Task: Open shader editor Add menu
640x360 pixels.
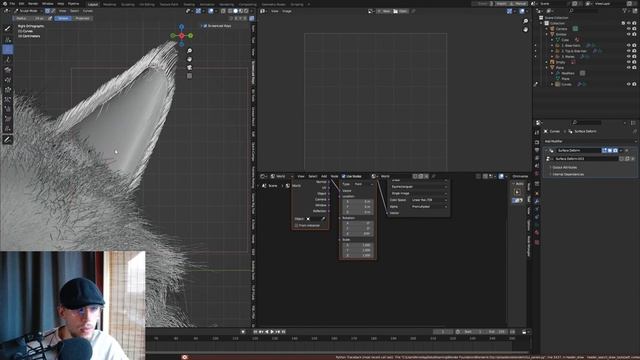Action: click(324, 176)
